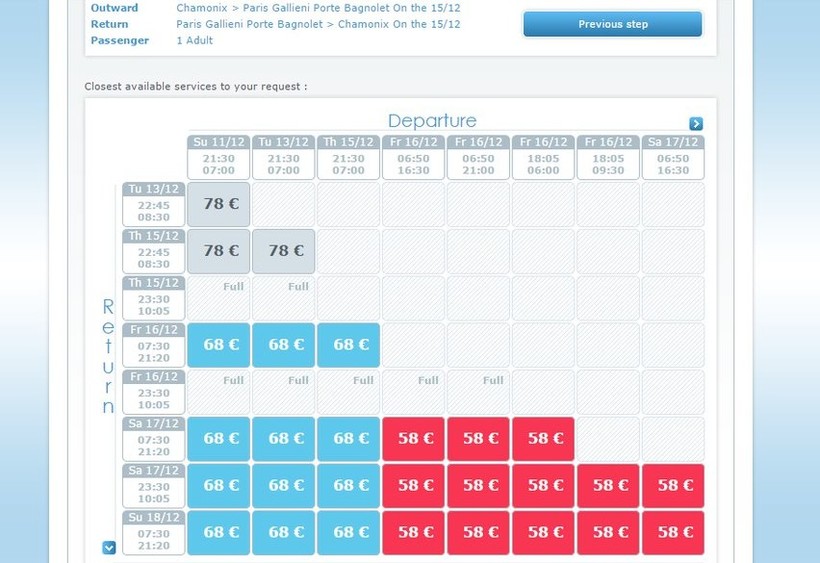Pick 58 € fare: Fr 18:05-06:00 departure, Sa 07:30 return

point(544,439)
